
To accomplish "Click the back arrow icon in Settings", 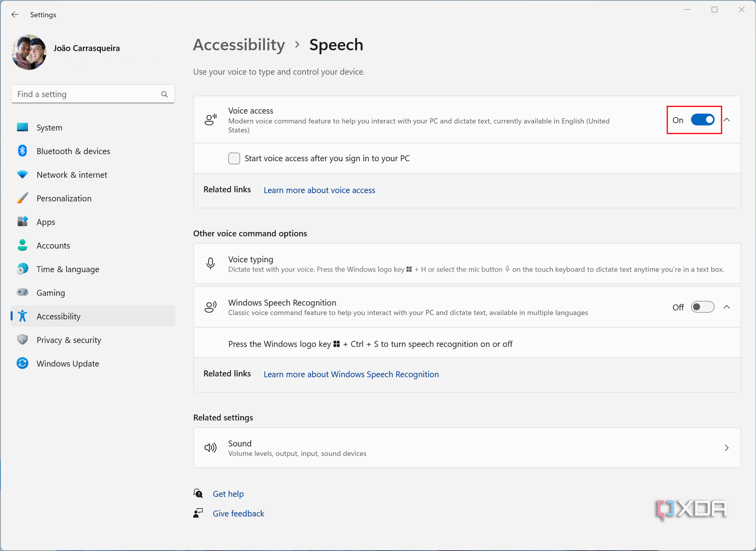I will [15, 15].
